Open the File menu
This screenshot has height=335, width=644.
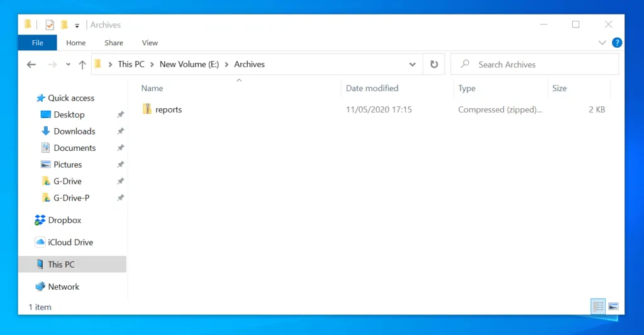pos(38,43)
